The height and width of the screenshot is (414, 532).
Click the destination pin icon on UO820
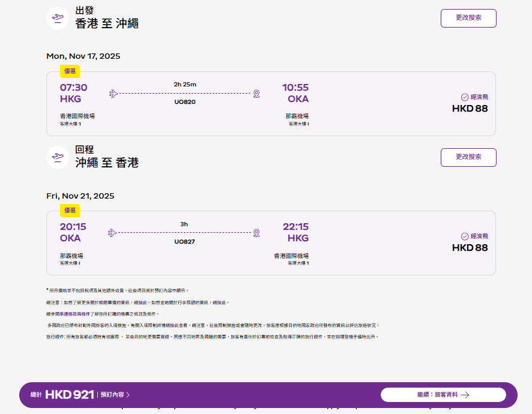tap(256, 94)
